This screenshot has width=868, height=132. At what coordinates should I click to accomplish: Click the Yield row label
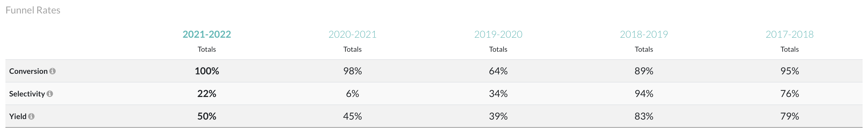point(18,116)
